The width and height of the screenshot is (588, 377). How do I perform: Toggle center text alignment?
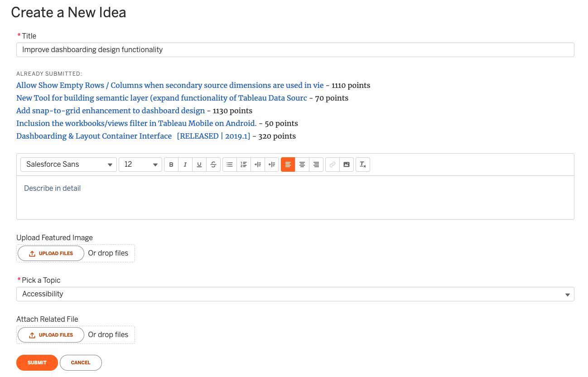tap(302, 164)
